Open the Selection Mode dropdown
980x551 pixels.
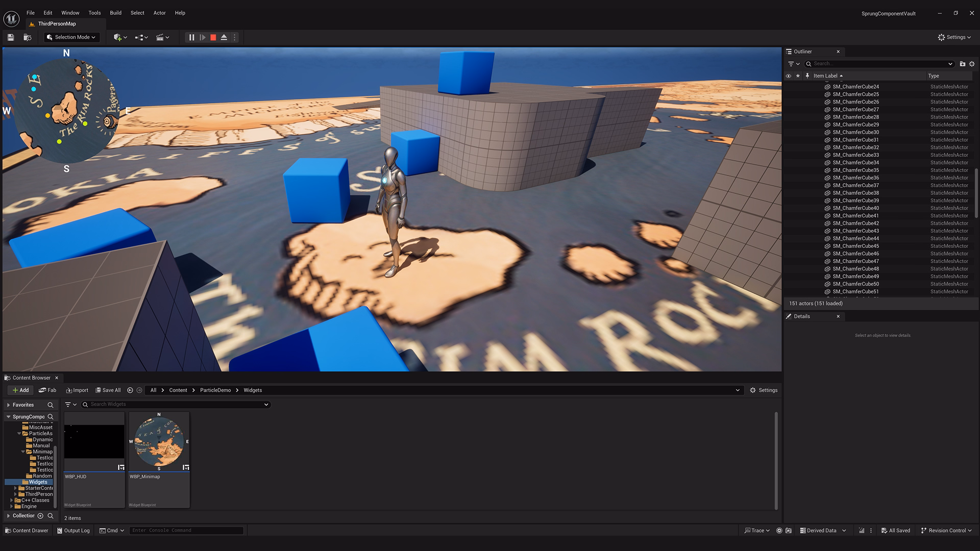coord(71,37)
